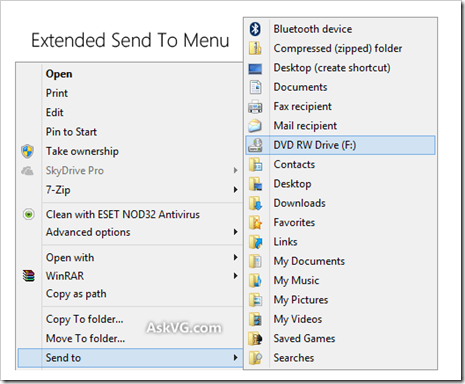Click the Contacts folder icon
The height and width of the screenshot is (384, 465).
click(256, 165)
